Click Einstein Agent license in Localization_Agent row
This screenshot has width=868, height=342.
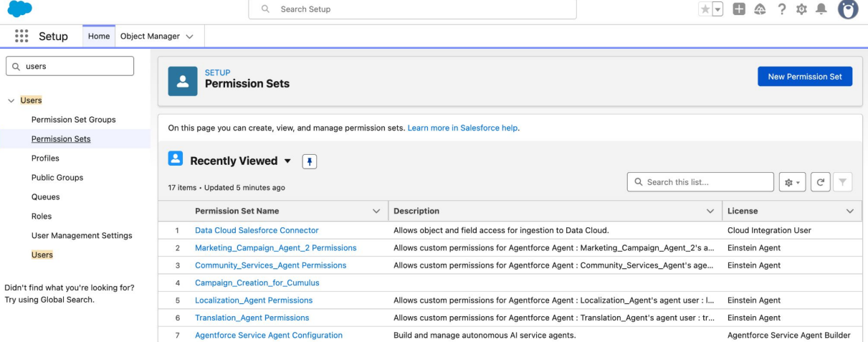coord(754,300)
